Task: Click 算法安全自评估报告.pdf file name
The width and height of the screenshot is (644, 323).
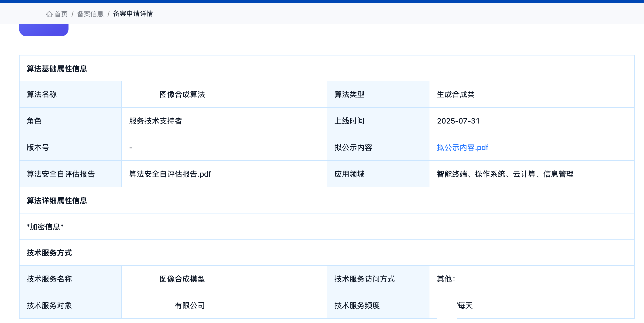Action: pyautogui.click(x=170, y=174)
